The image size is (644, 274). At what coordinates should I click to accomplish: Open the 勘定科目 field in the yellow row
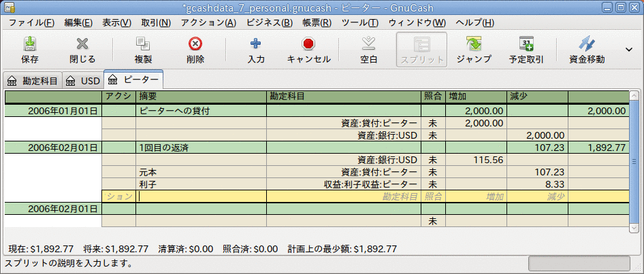coord(344,196)
